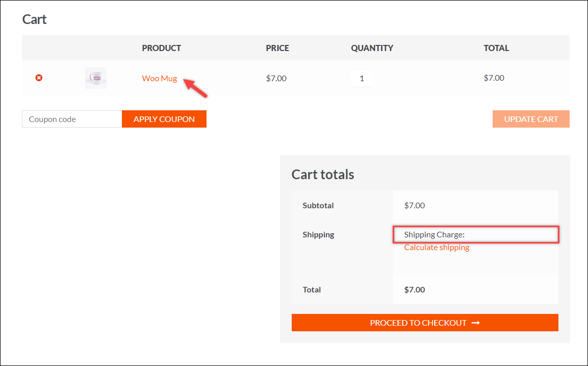Click the PRICE column header
Image resolution: width=588 pixels, height=366 pixels.
277,48
